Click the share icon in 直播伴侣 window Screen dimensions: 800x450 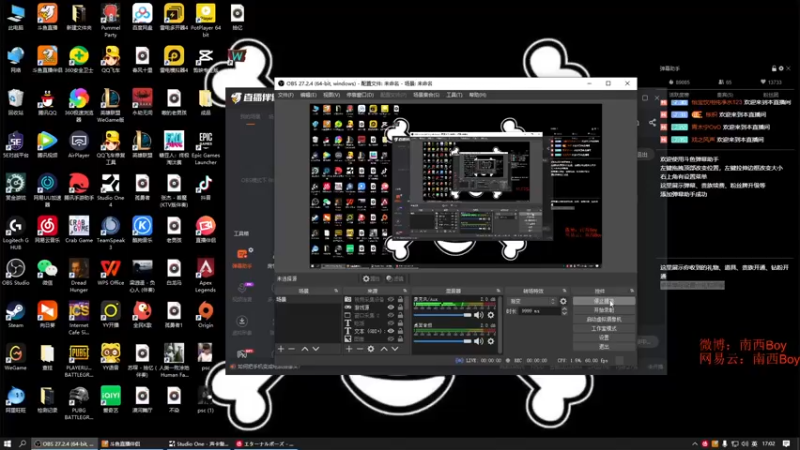click(x=652, y=122)
